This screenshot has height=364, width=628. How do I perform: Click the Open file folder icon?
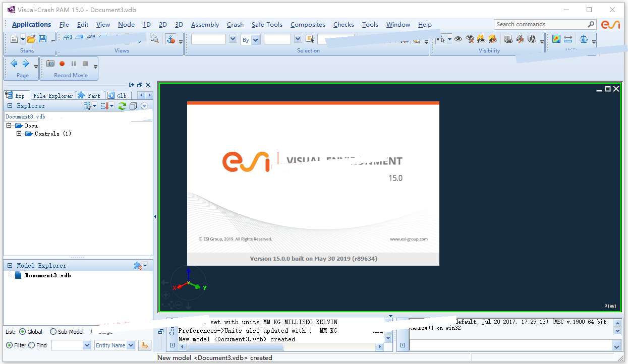point(31,39)
